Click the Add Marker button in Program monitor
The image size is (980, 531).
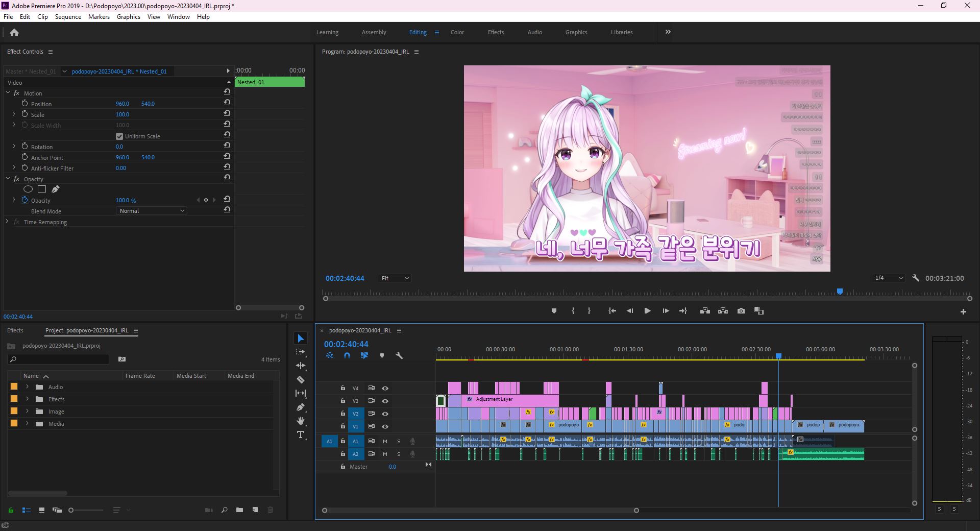point(554,311)
